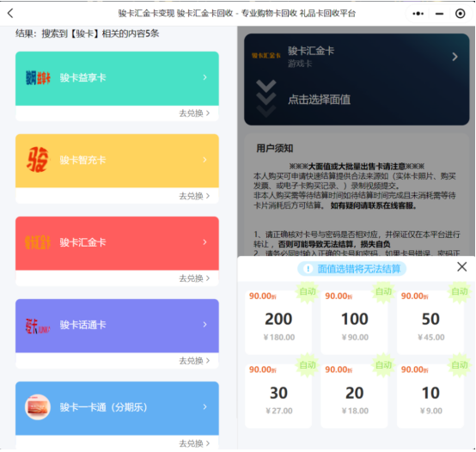Open the 骏卡智充卡 chevron arrow
Screen dimensions: 476x452
click(204, 160)
